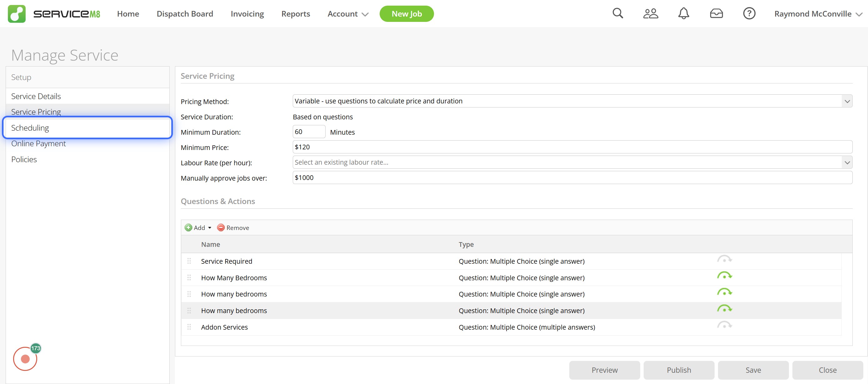868x384 pixels.
Task: Select Service Pricing in the Setup sidebar
Action: (87, 112)
